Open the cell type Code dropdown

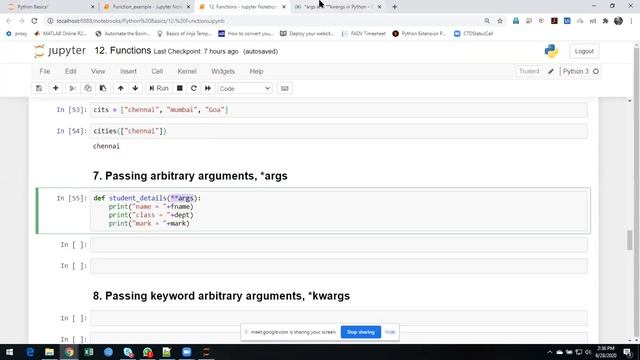click(244, 89)
